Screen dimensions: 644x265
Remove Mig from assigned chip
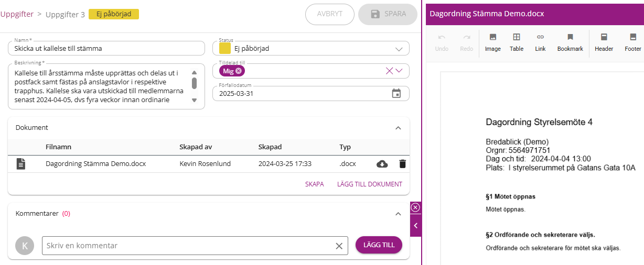coord(239,71)
